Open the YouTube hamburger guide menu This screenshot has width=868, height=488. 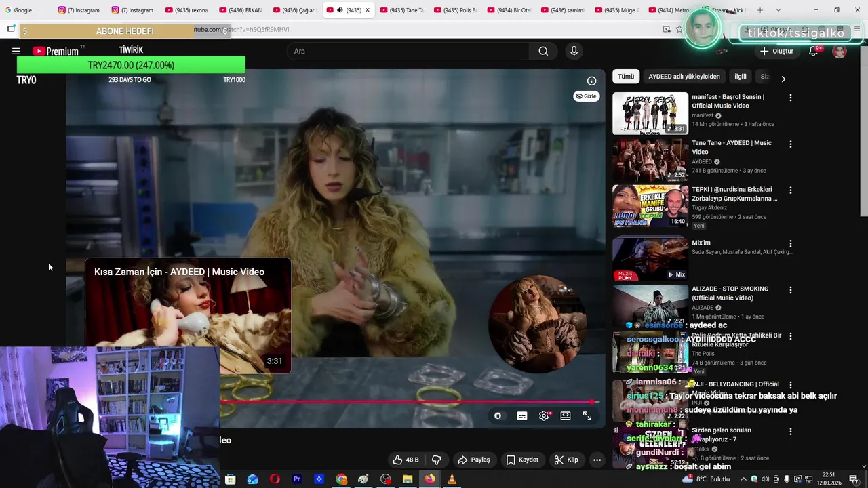click(16, 52)
